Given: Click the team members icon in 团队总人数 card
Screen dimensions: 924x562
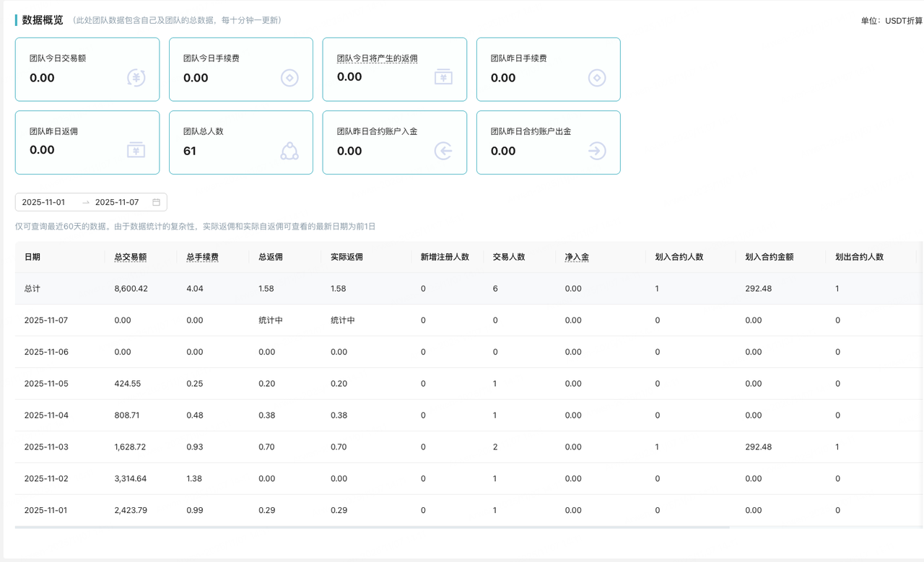Looking at the screenshot, I should pyautogui.click(x=289, y=151).
